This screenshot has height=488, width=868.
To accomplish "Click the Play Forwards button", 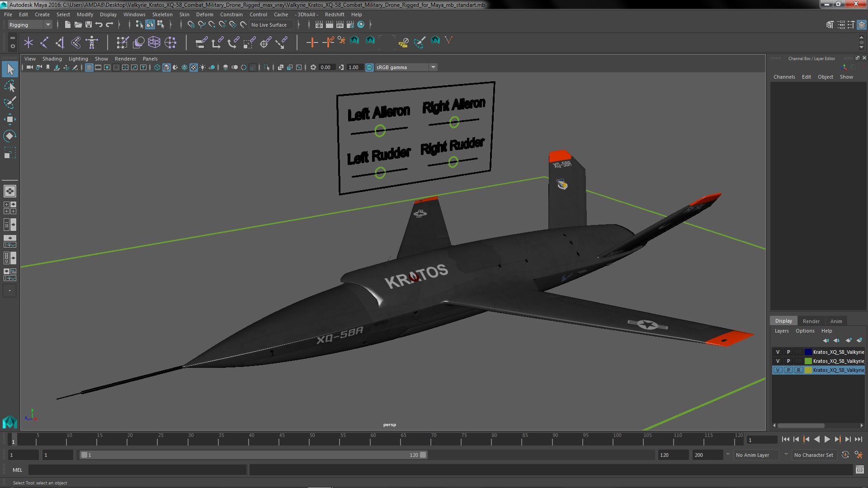I will pyautogui.click(x=827, y=439).
